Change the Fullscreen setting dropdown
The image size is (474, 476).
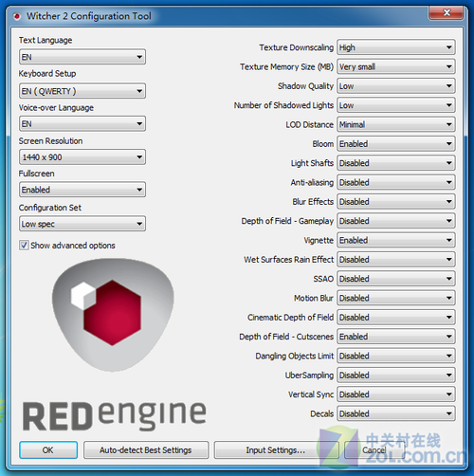(82, 190)
